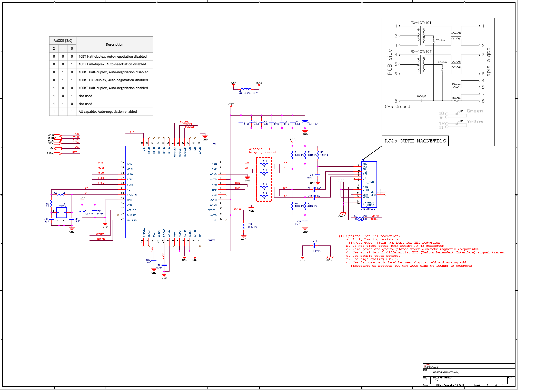Viewport: 555px width, 392px height.
Task: Select the Y1 25MHz crystal symbol
Action: point(62,212)
